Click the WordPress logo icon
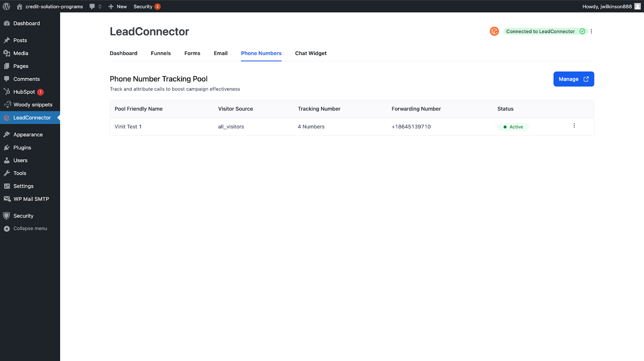 coord(6,6)
